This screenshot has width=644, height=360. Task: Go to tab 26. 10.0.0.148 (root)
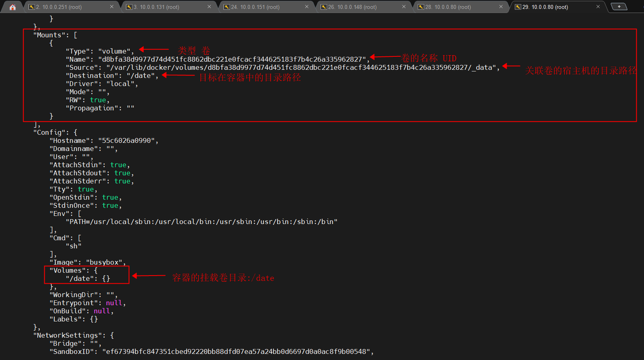point(352,7)
